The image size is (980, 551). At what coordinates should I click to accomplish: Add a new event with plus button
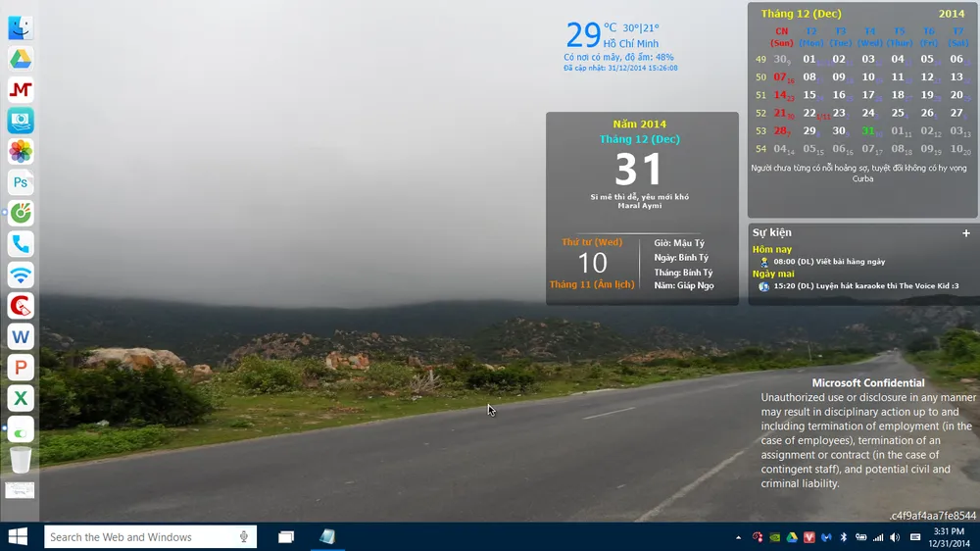[965, 233]
